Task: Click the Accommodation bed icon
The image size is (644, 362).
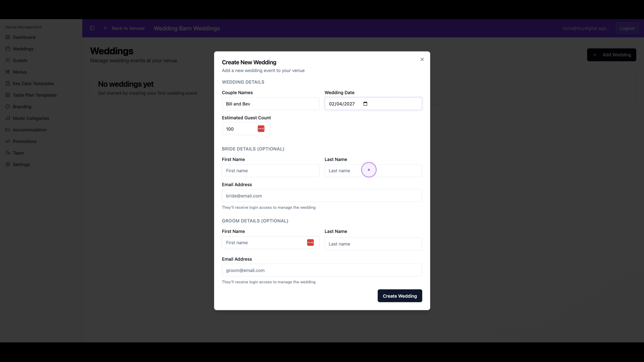Action: [x=8, y=130]
